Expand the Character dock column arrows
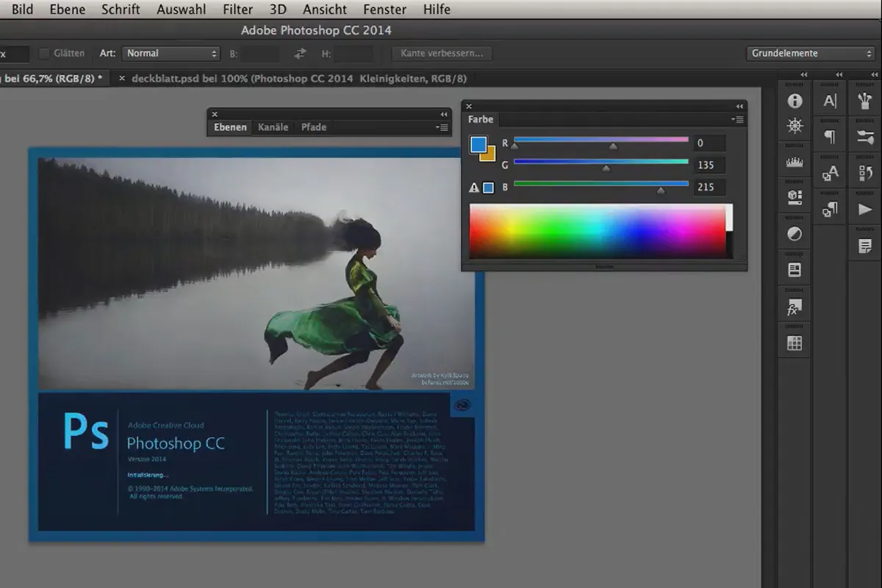 click(x=839, y=74)
